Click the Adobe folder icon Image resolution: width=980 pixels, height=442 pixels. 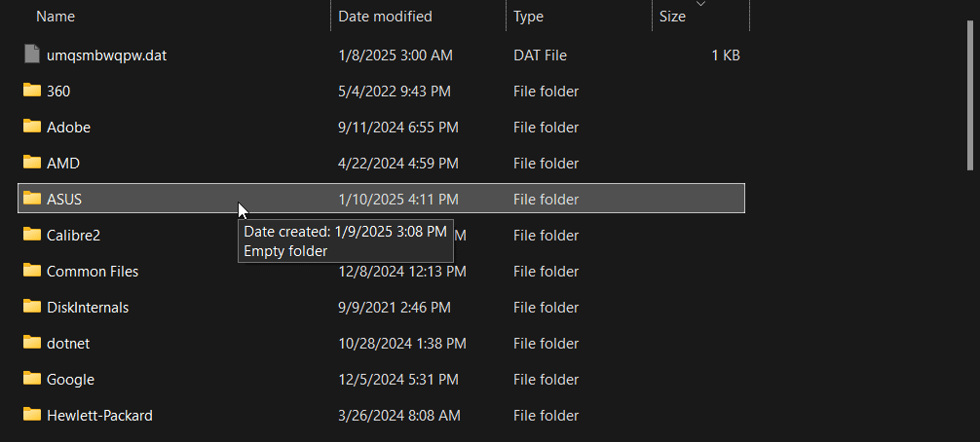coord(32,127)
